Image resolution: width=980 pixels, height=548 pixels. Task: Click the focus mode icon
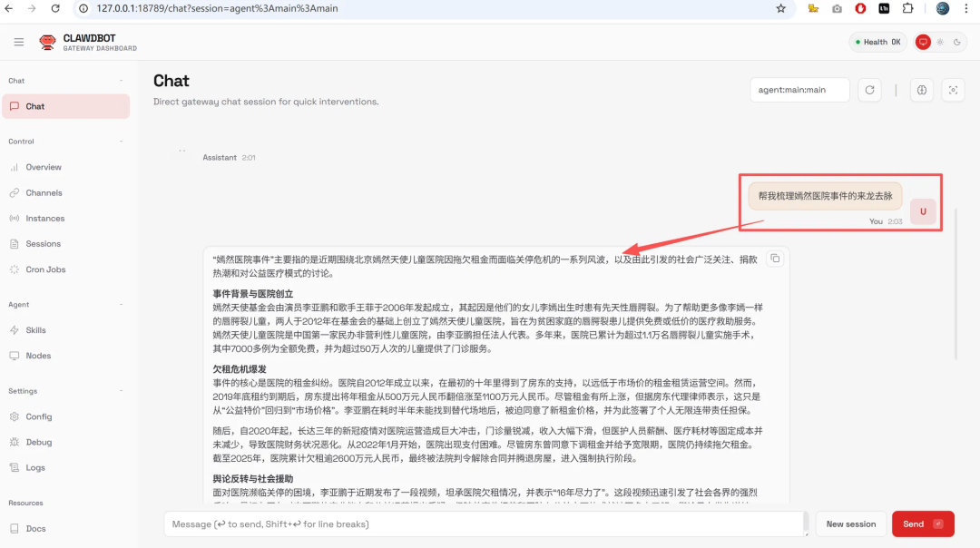pyautogui.click(x=952, y=90)
